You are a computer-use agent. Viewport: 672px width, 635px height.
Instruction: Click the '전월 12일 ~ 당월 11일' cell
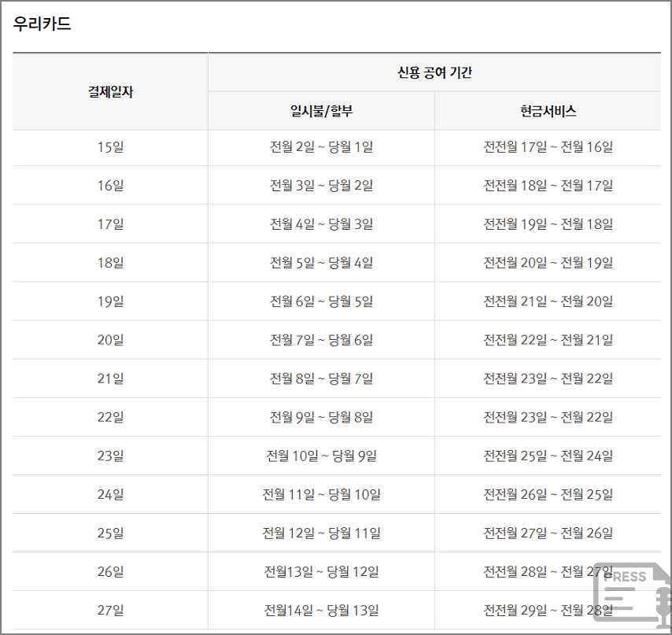pos(321,533)
